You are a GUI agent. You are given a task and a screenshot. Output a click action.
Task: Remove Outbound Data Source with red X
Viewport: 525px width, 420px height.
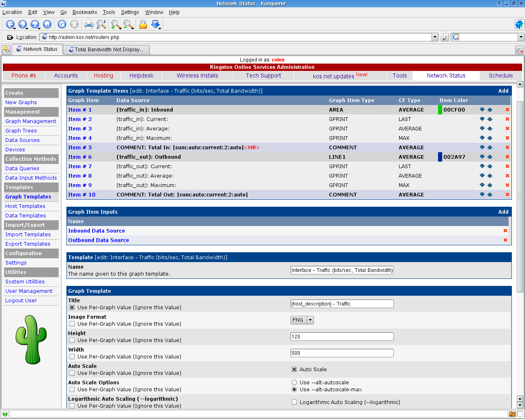pos(505,240)
